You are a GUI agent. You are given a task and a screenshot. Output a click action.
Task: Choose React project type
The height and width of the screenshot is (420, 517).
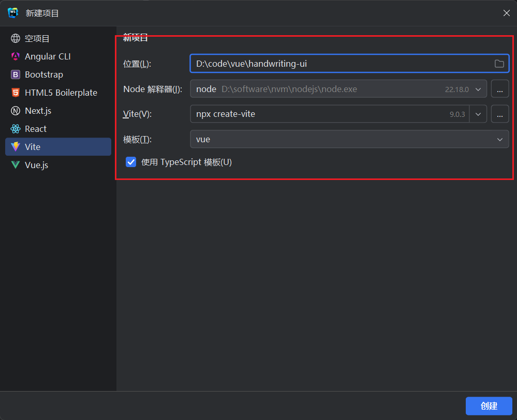click(58, 129)
